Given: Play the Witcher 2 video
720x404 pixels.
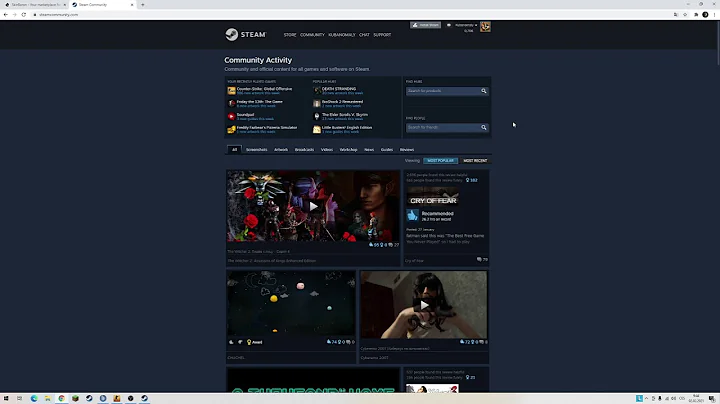Looking at the screenshot, I should (x=313, y=206).
